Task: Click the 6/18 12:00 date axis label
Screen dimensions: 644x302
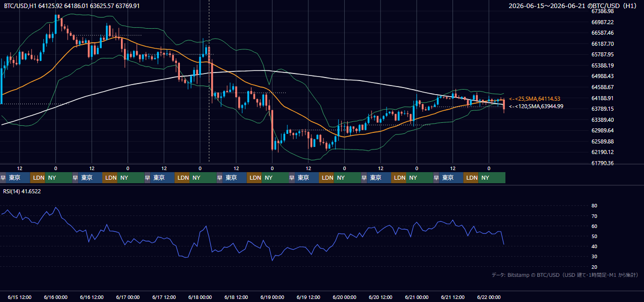Action: (236, 297)
